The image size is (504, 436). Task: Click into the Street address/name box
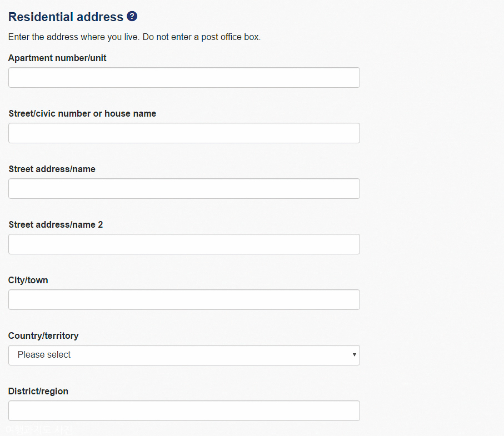[184, 189]
